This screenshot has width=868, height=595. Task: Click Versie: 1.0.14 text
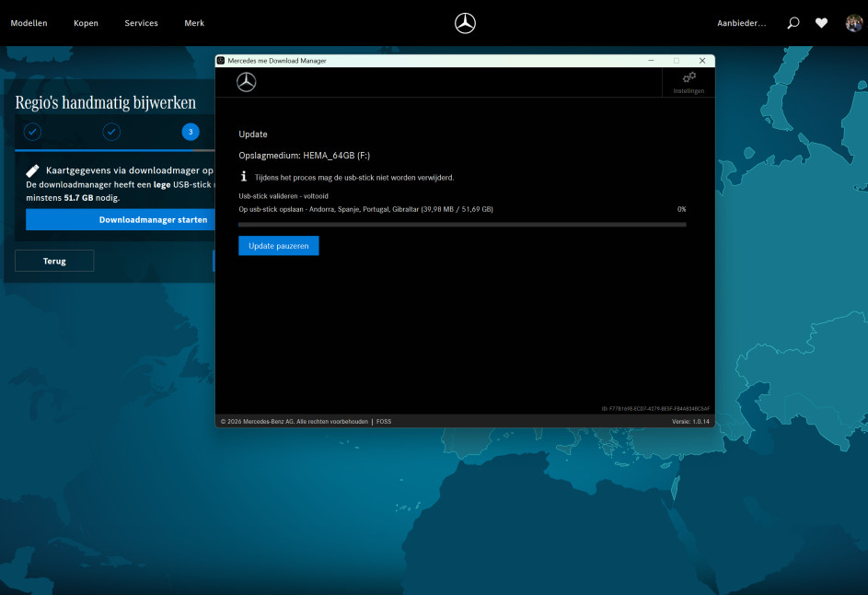690,422
